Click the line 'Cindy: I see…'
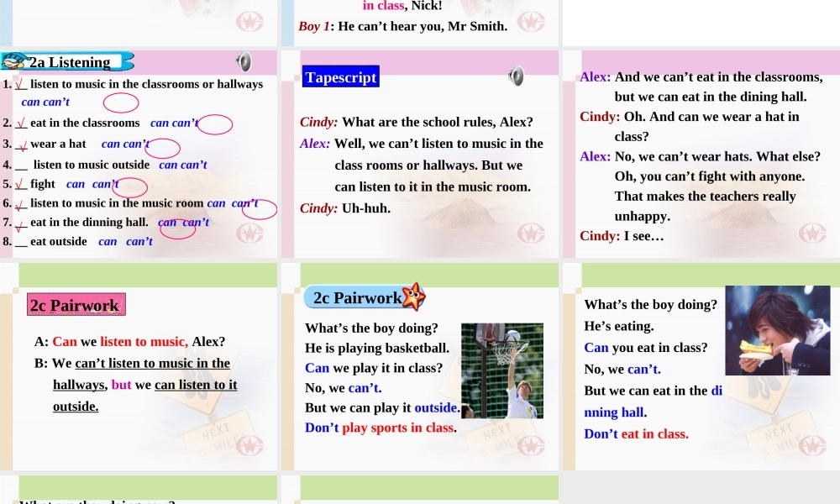 pos(622,236)
